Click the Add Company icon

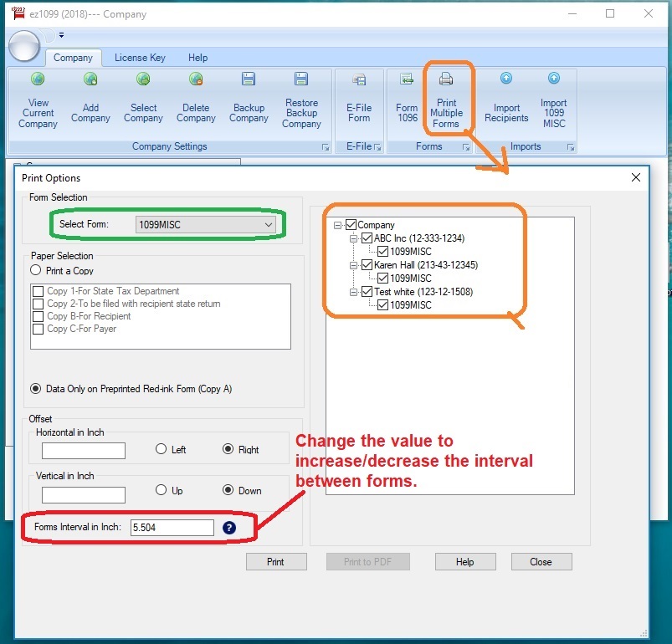90,80
